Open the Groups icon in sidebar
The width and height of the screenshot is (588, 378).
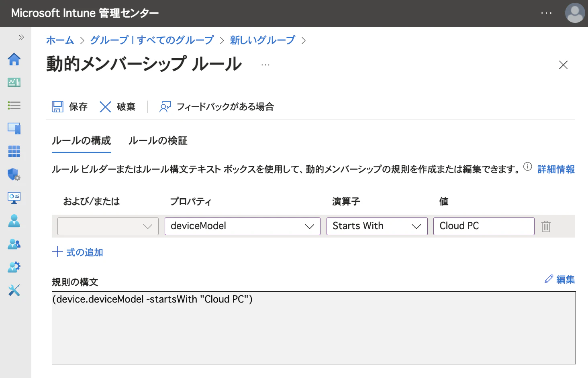coord(14,244)
